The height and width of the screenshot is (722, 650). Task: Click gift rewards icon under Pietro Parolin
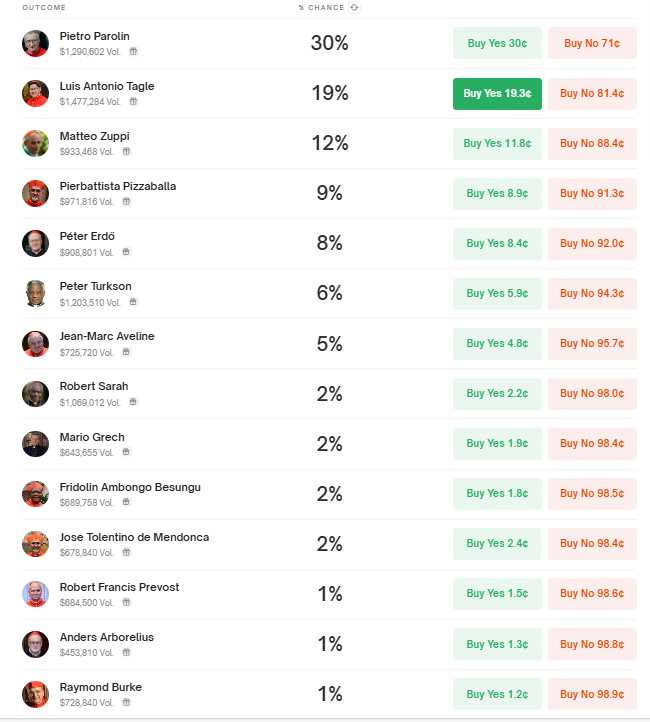133,51
